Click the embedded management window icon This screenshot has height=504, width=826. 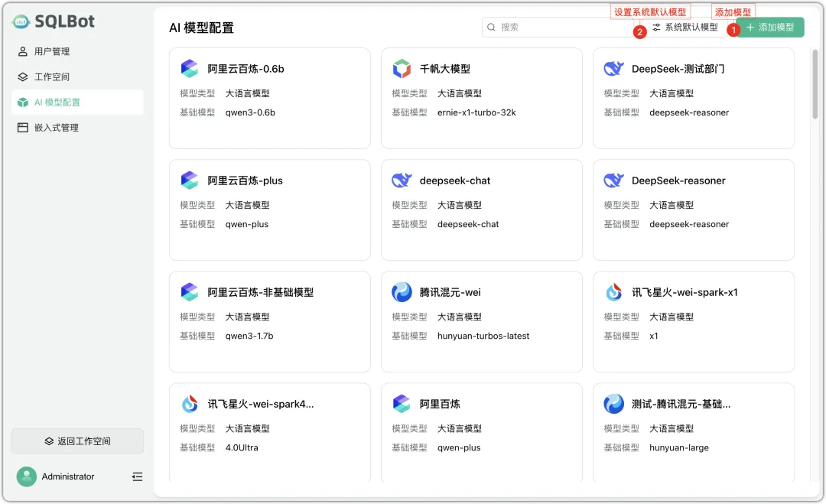pos(23,128)
